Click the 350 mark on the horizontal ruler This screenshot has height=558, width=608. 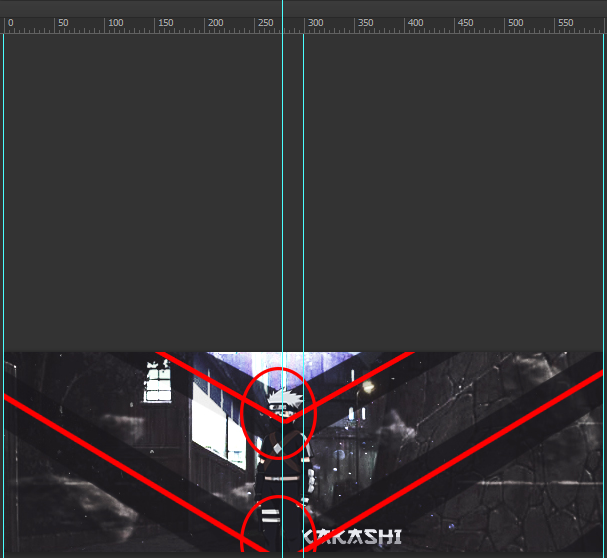pyautogui.click(x=364, y=23)
